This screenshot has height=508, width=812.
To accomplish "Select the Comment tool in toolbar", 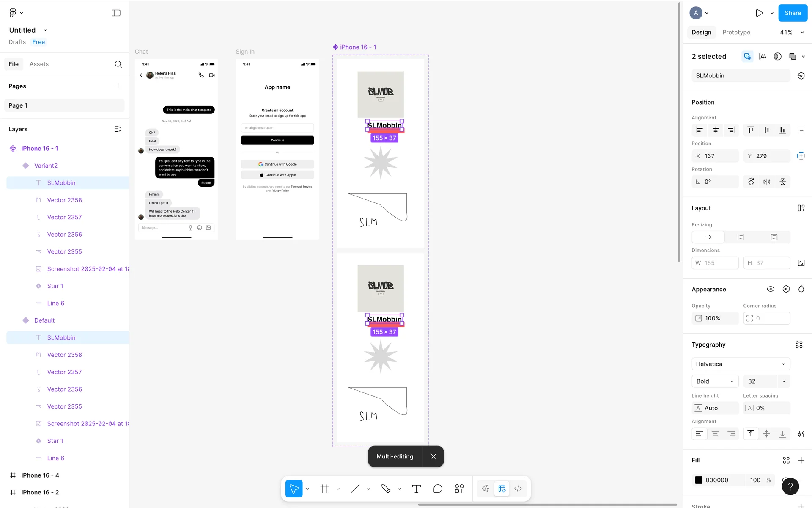I will coord(438,489).
